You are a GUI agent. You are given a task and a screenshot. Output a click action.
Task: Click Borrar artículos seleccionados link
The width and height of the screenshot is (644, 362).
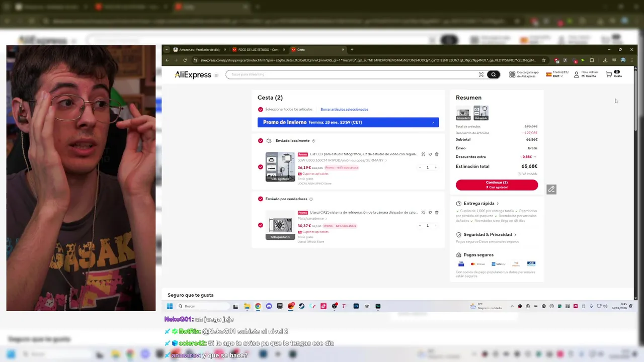coord(344,109)
